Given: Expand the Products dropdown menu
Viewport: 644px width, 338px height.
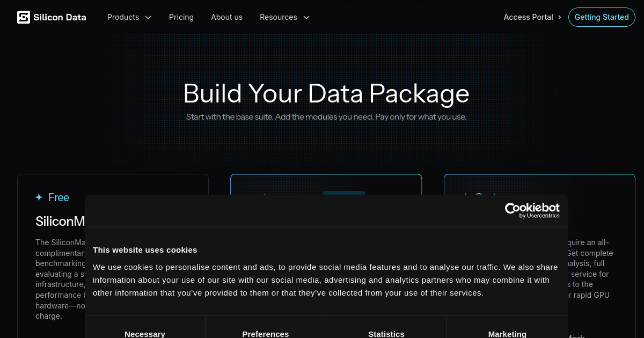Looking at the screenshot, I should point(129,17).
